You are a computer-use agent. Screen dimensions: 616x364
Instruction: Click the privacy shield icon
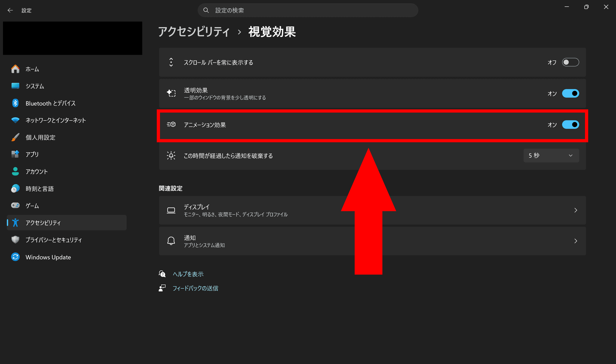click(15, 240)
